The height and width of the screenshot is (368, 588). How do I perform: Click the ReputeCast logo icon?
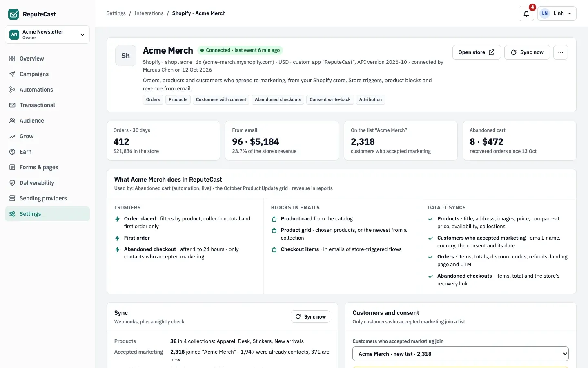click(x=13, y=14)
